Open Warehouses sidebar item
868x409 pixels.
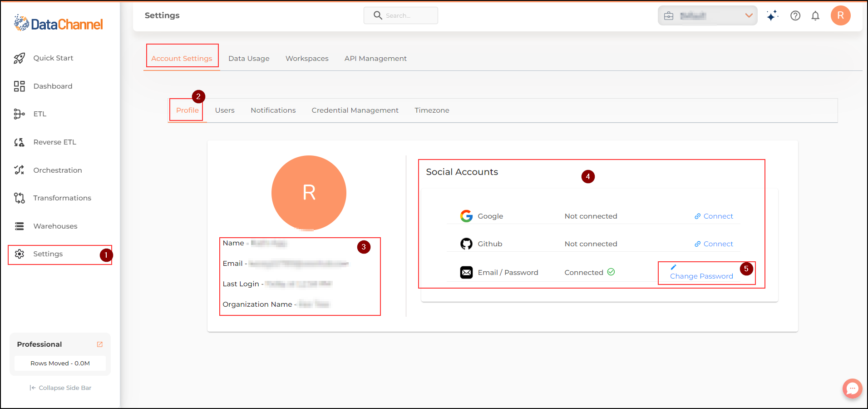55,226
